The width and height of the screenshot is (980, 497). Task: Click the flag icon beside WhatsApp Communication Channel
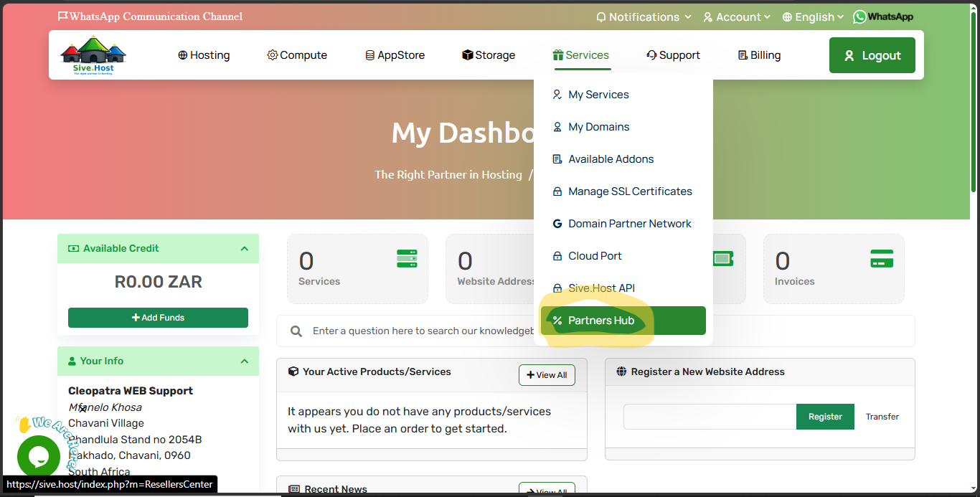click(62, 16)
